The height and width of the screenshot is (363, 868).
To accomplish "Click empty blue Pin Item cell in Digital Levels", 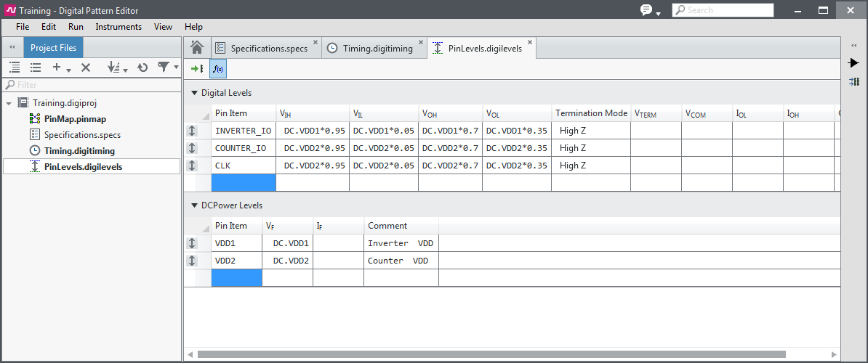I will [x=244, y=182].
